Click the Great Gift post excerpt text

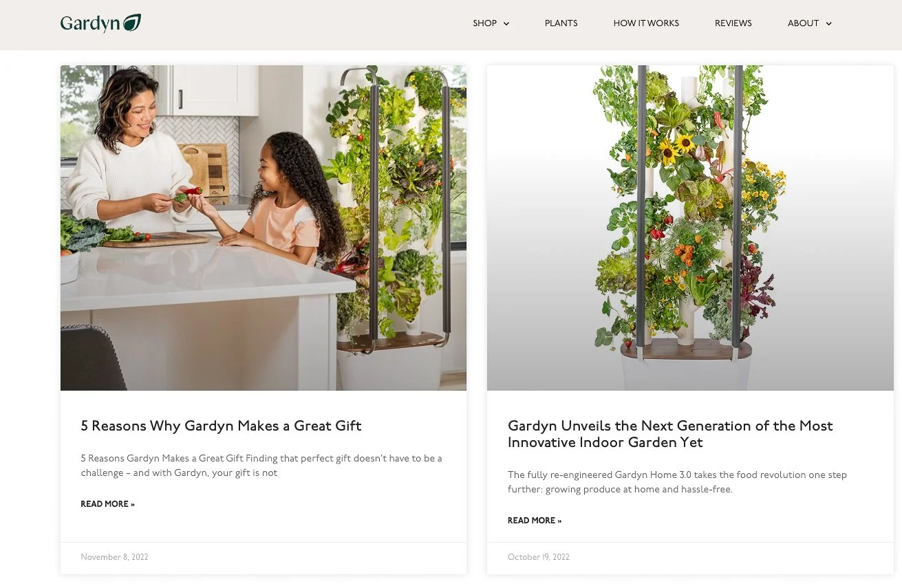261,466
